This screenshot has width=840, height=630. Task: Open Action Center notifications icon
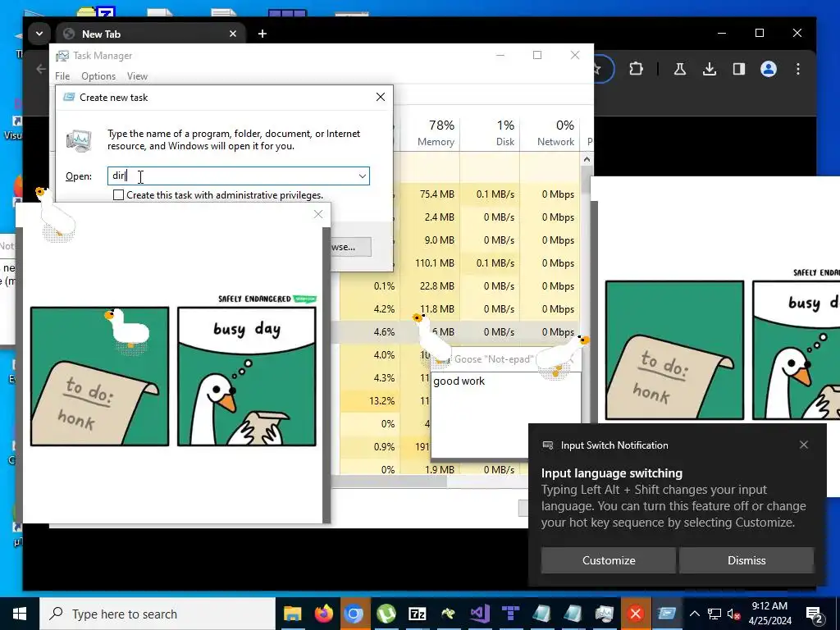(x=815, y=614)
